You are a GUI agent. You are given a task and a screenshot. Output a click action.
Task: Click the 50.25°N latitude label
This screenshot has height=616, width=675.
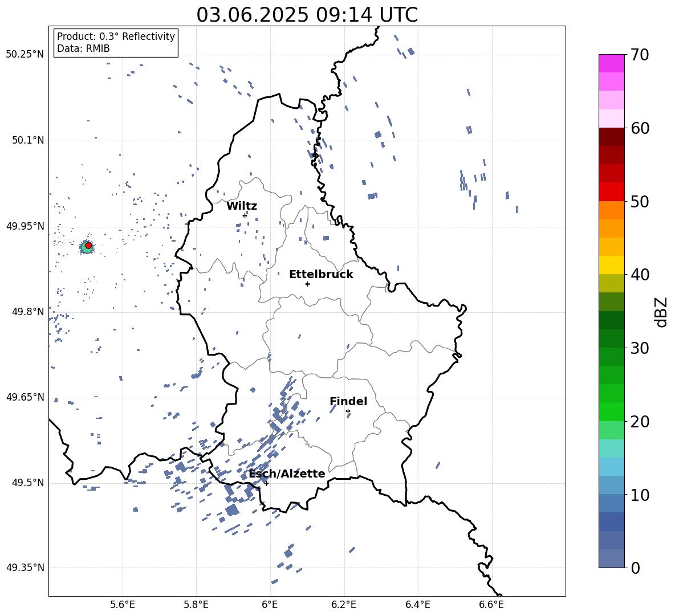[25, 55]
